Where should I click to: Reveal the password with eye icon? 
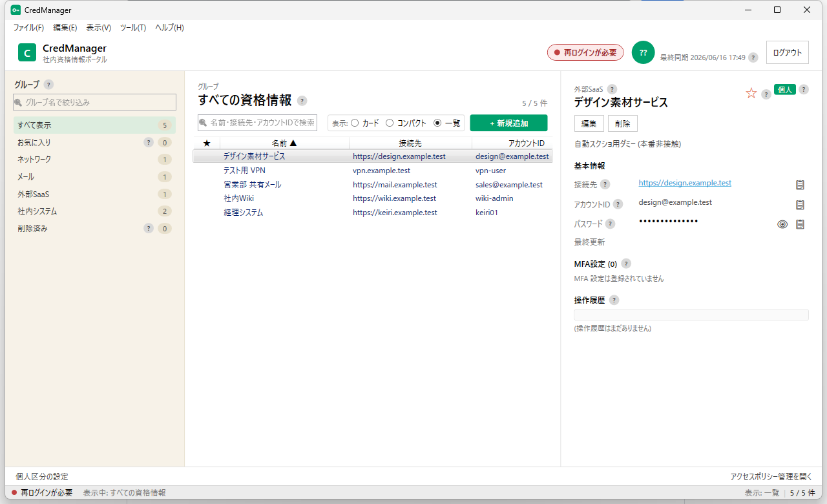coord(782,224)
